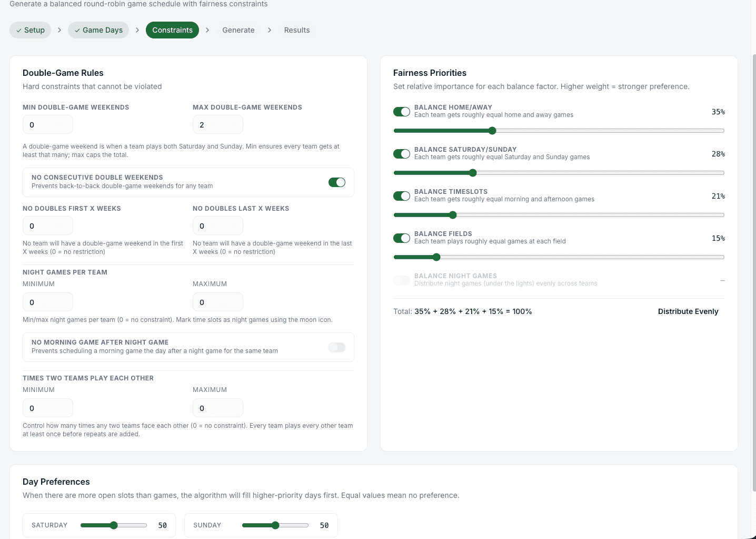The image size is (756, 539).
Task: Click the 35% Home/Away weight value
Action: 718,112
